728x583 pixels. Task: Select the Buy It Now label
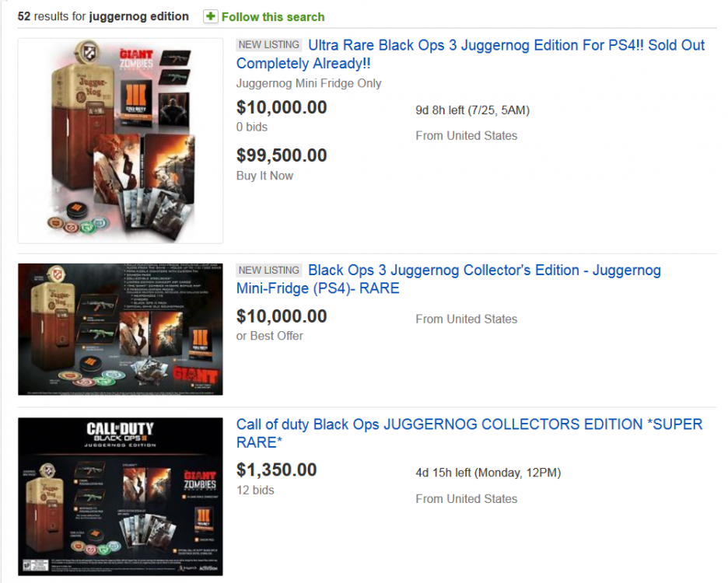(x=264, y=176)
